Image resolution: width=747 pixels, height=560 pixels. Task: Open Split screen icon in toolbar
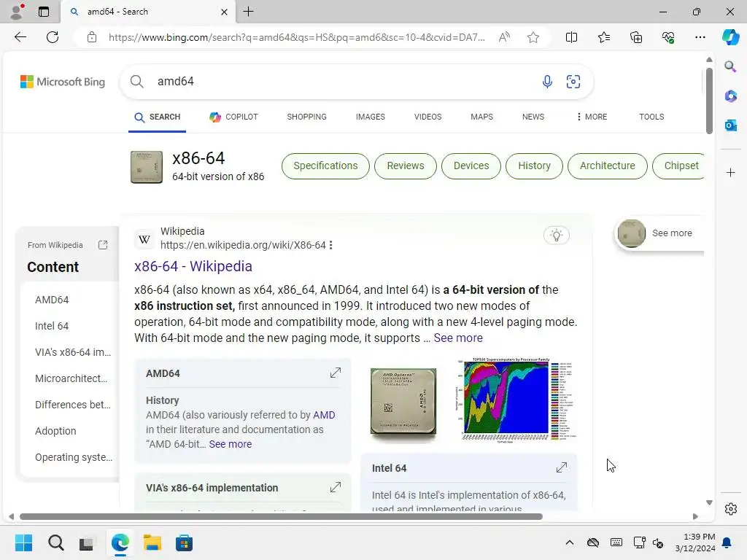pos(571,37)
